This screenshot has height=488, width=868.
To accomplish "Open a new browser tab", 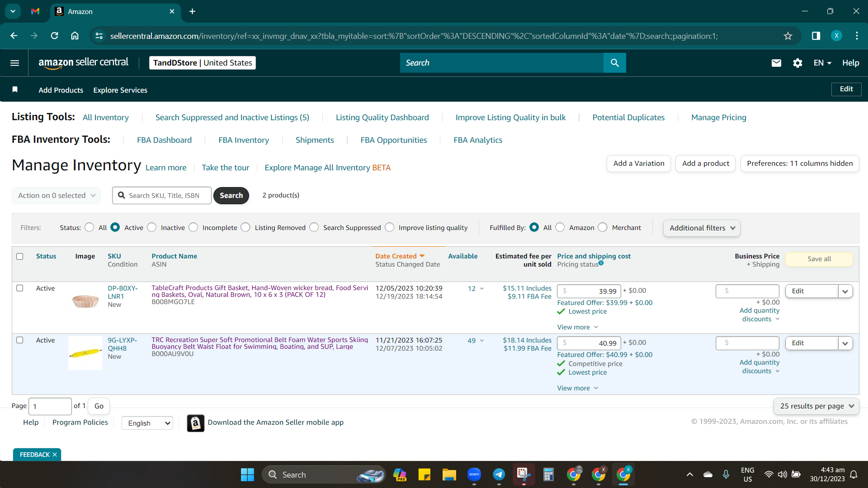I will click(x=192, y=11).
